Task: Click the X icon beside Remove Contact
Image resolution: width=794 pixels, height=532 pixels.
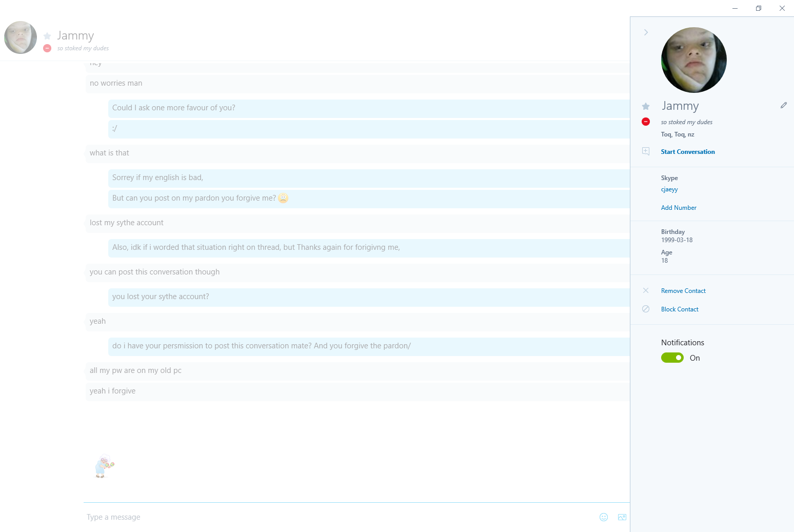Action: tap(646, 290)
